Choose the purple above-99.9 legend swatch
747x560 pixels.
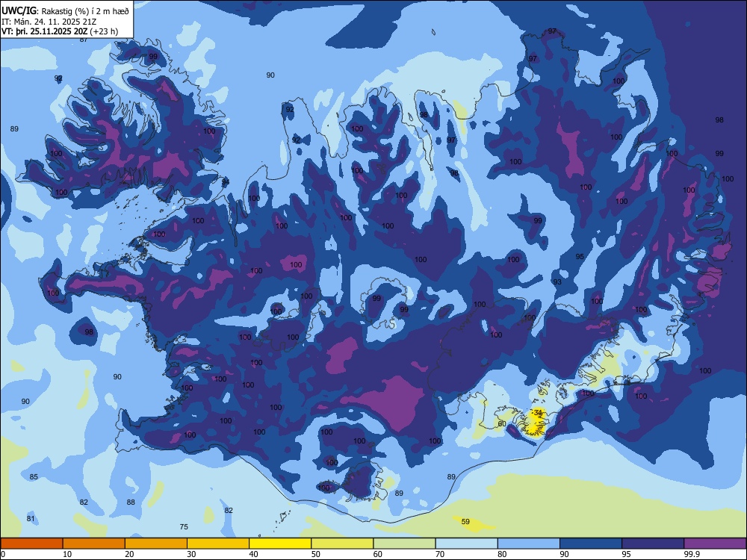[715, 544]
